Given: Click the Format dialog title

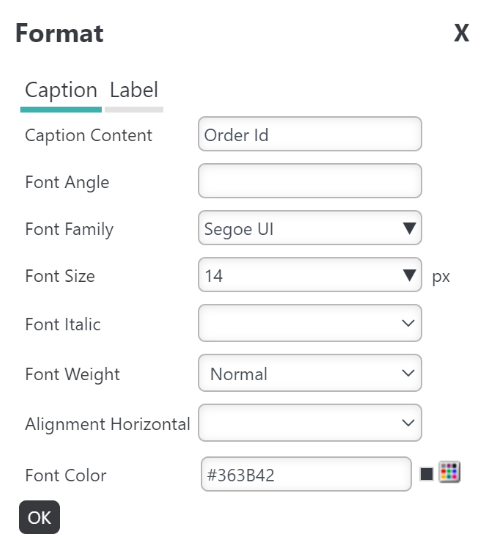Looking at the screenshot, I should [59, 33].
